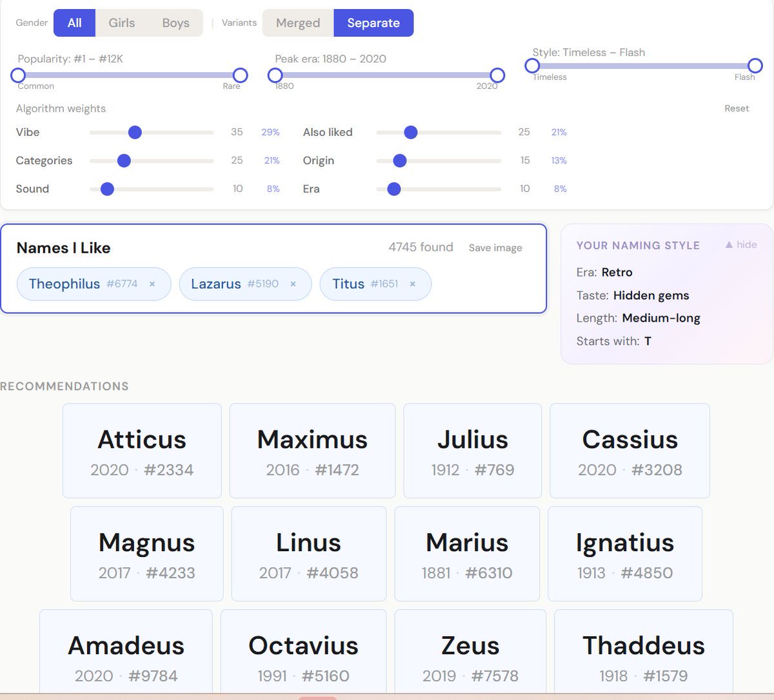Click Titus liked name chip
The height and width of the screenshot is (700, 774).
coord(375,284)
